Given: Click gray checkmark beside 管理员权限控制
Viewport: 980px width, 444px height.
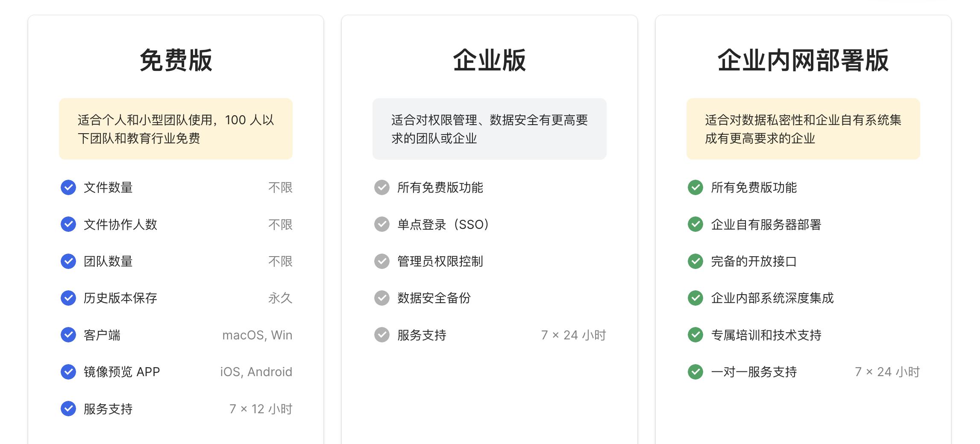Looking at the screenshot, I should pos(382,261).
